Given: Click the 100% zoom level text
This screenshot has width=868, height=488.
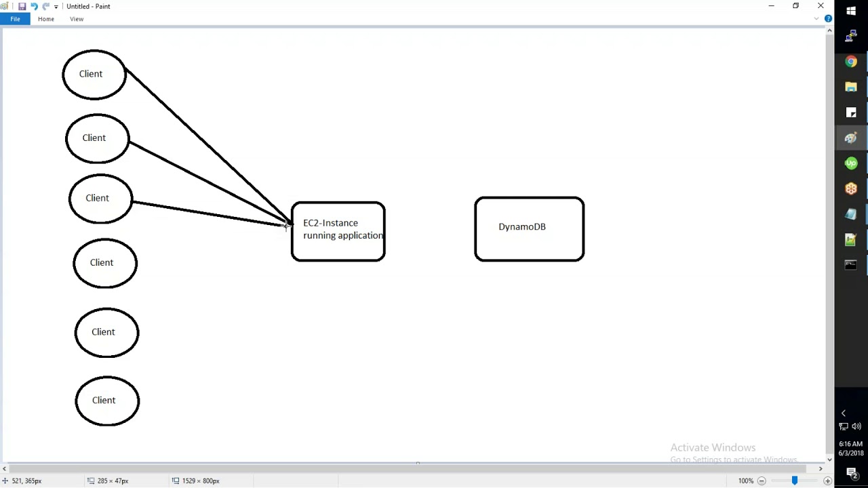Looking at the screenshot, I should point(746,481).
